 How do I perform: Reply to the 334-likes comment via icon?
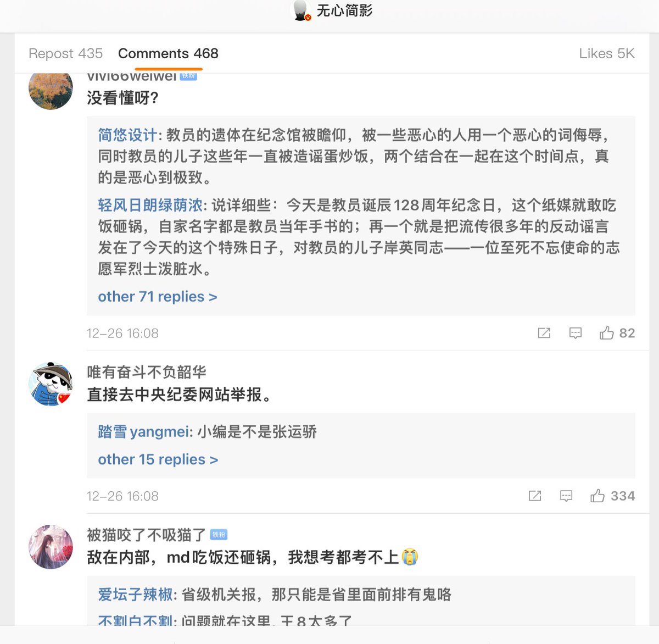[x=566, y=496]
